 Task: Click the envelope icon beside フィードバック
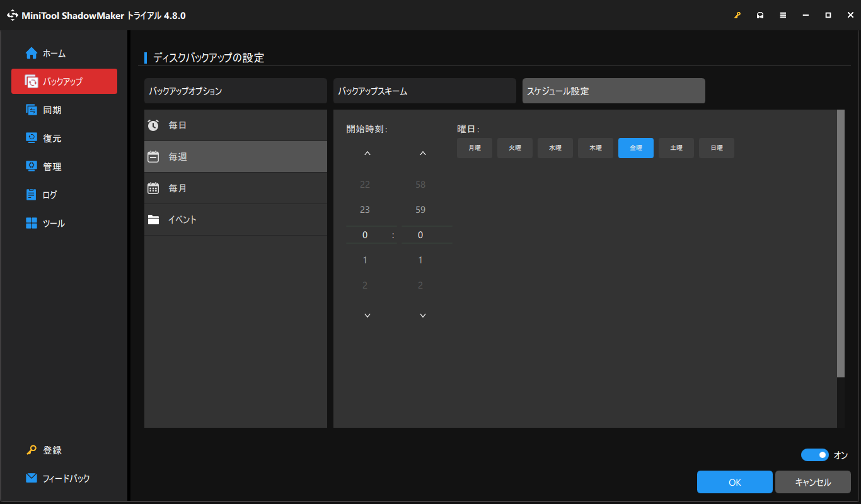click(x=32, y=478)
